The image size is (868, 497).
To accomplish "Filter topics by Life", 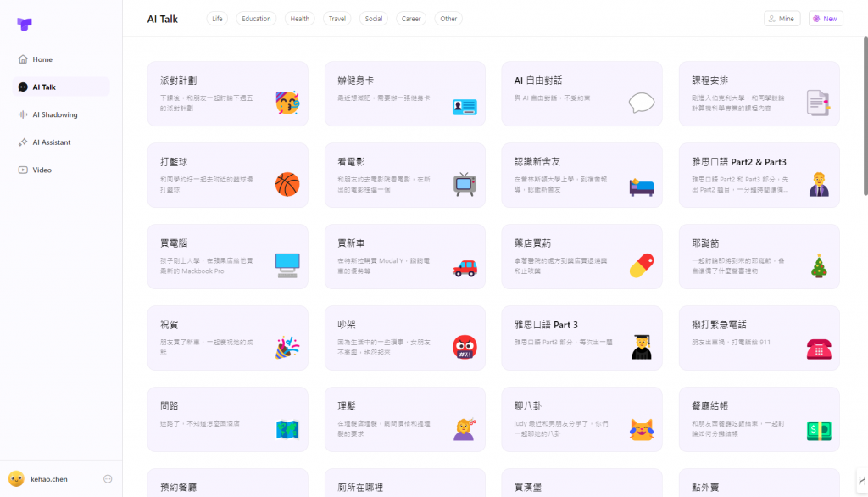I will (x=217, y=19).
